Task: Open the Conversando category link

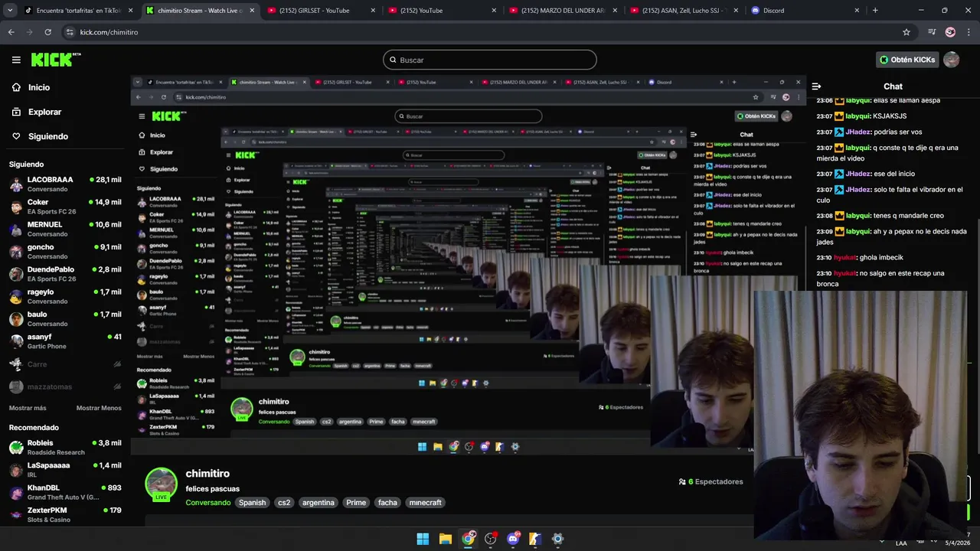Action: click(x=207, y=503)
